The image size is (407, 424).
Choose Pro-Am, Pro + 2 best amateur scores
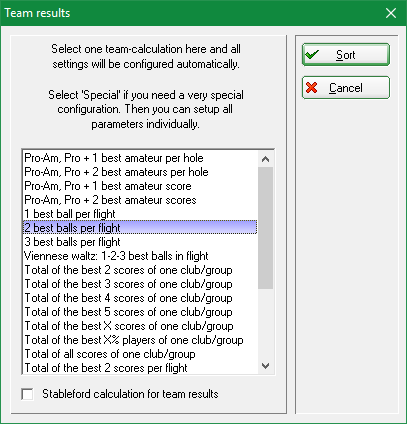(140, 200)
